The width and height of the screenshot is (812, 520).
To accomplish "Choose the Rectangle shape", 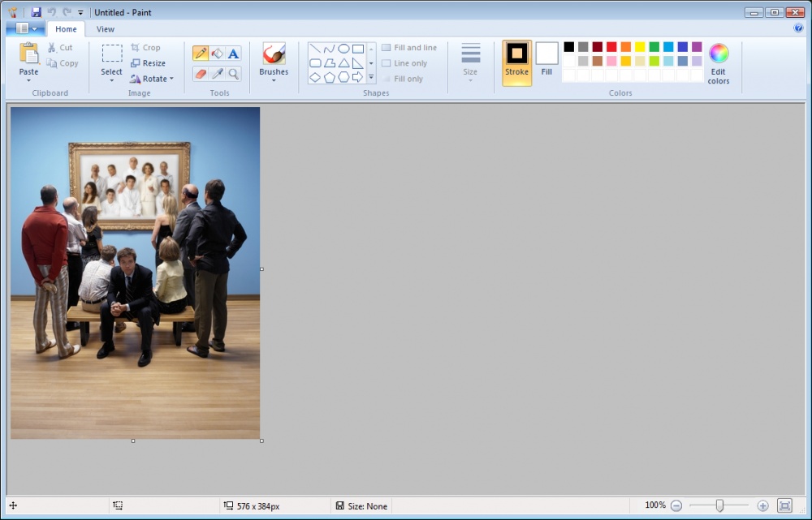I will click(x=358, y=49).
